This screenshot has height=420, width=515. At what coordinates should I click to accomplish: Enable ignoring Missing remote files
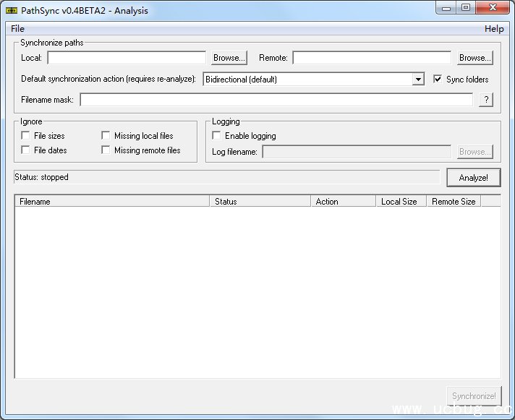106,150
